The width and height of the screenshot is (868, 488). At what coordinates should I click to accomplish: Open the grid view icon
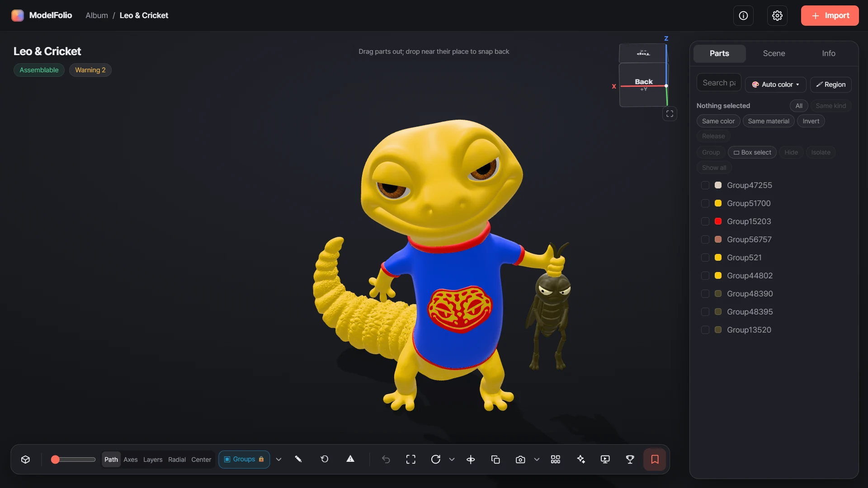click(556, 459)
